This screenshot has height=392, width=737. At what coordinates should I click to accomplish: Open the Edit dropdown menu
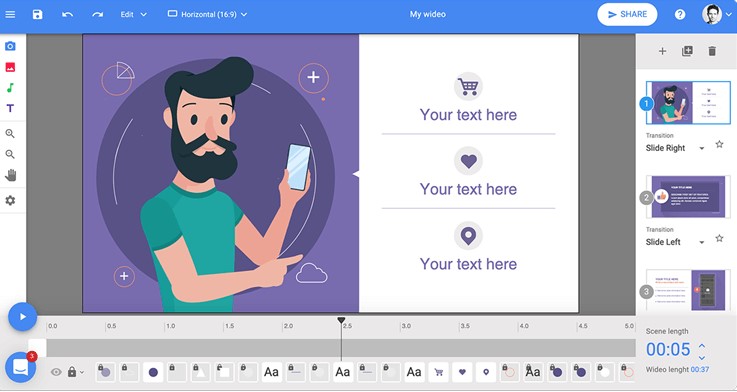[133, 15]
